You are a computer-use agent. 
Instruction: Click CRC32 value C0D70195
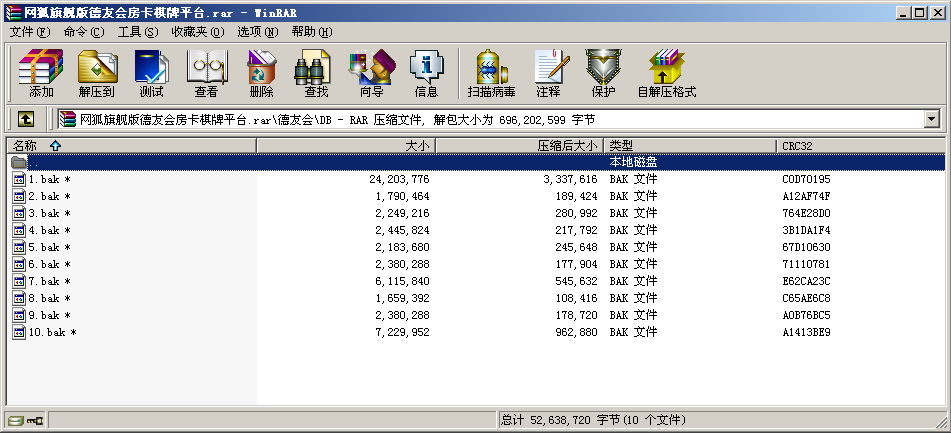click(807, 180)
